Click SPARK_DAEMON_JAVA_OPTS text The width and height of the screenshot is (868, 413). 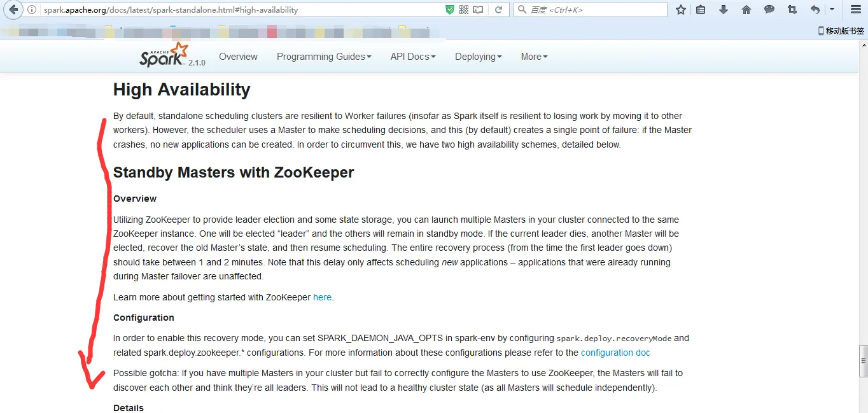(x=380, y=339)
